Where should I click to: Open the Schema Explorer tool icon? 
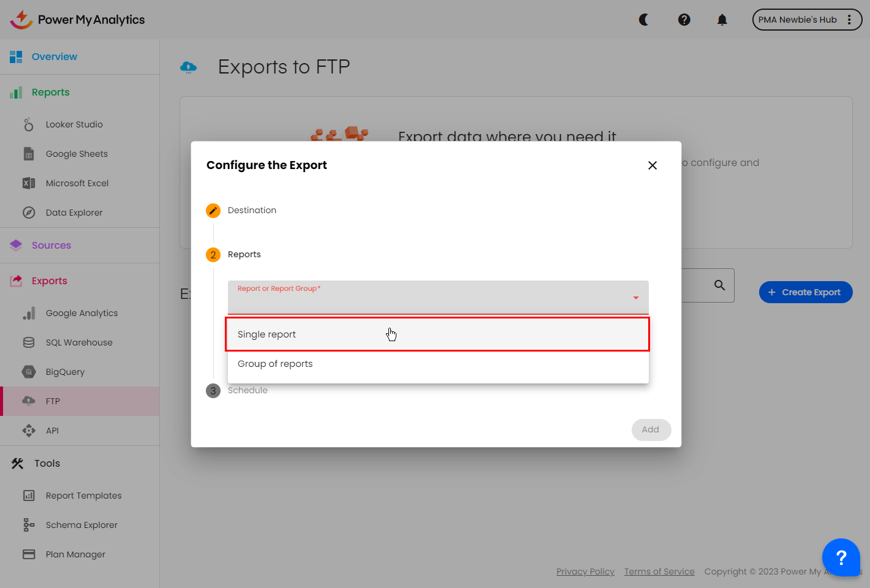(x=29, y=525)
